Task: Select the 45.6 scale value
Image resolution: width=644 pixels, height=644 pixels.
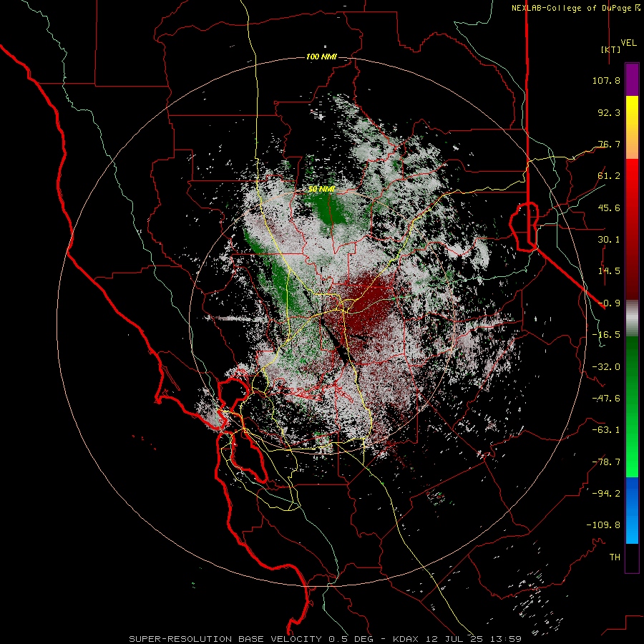Action: pos(609,208)
